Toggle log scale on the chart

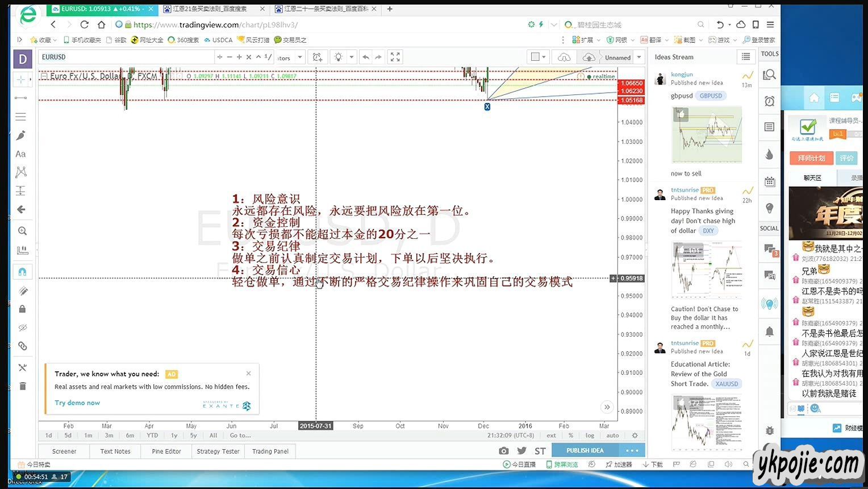point(590,436)
